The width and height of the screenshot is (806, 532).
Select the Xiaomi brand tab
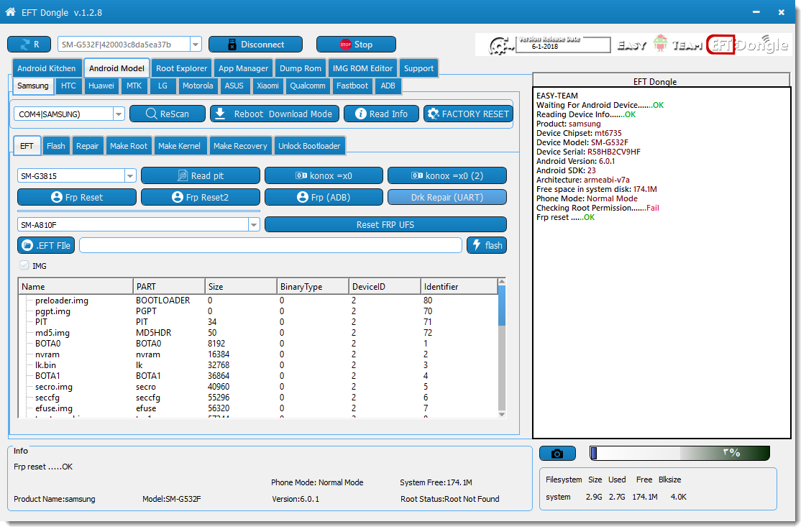(267, 86)
